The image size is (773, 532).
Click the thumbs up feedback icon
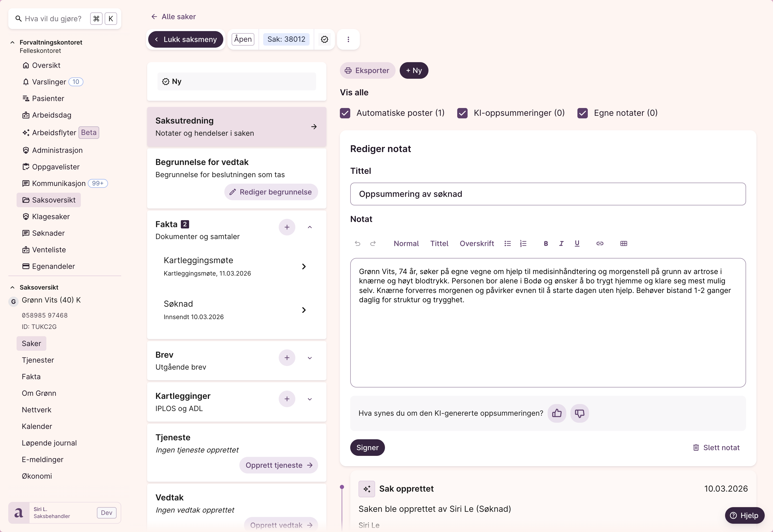(x=557, y=413)
